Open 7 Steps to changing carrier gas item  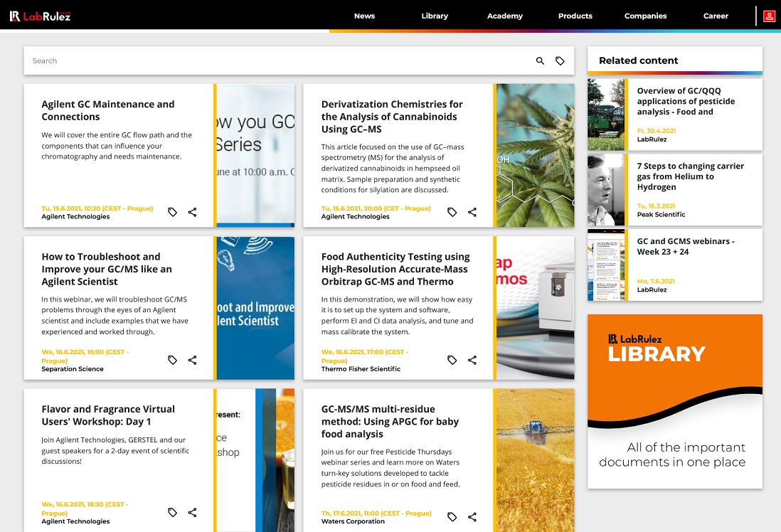pos(691,176)
